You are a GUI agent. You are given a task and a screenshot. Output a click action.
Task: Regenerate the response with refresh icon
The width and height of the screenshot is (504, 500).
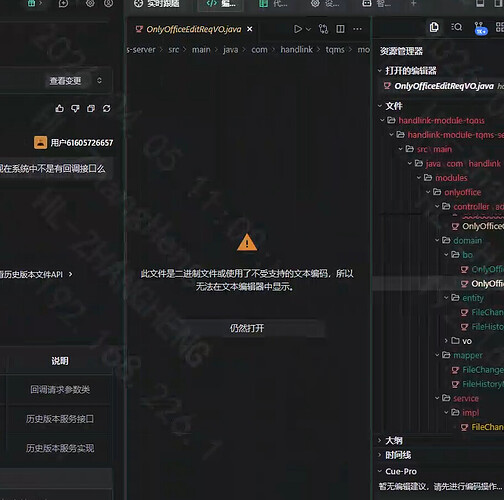click(107, 108)
